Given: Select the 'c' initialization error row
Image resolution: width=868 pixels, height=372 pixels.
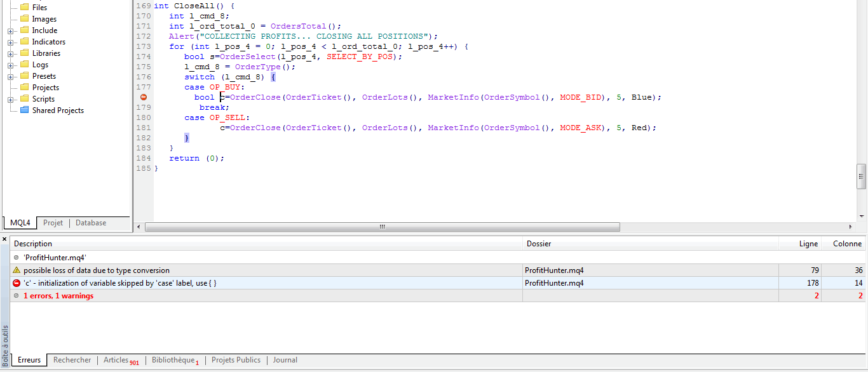Looking at the screenshot, I should pos(254,283).
